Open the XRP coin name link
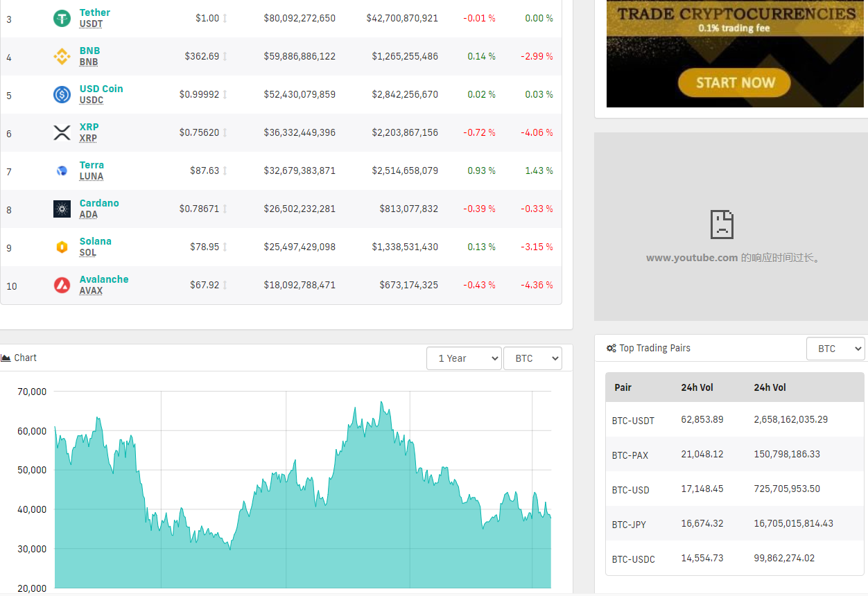The image size is (868, 596). click(89, 127)
